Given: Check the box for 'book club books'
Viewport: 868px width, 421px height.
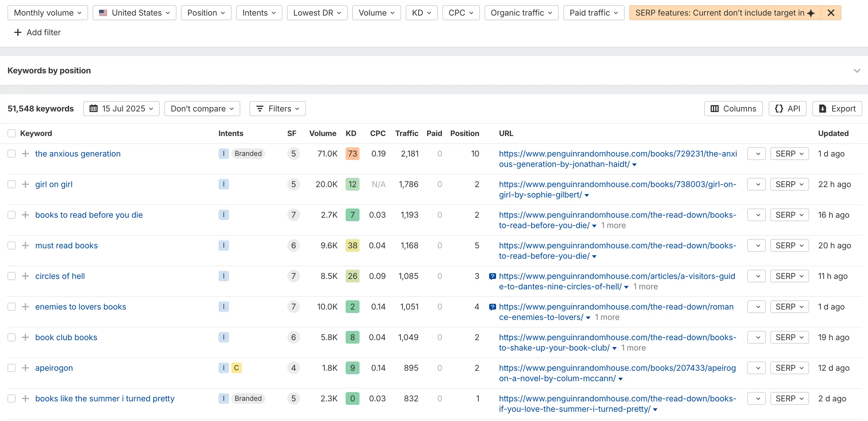Looking at the screenshot, I should (x=12, y=338).
